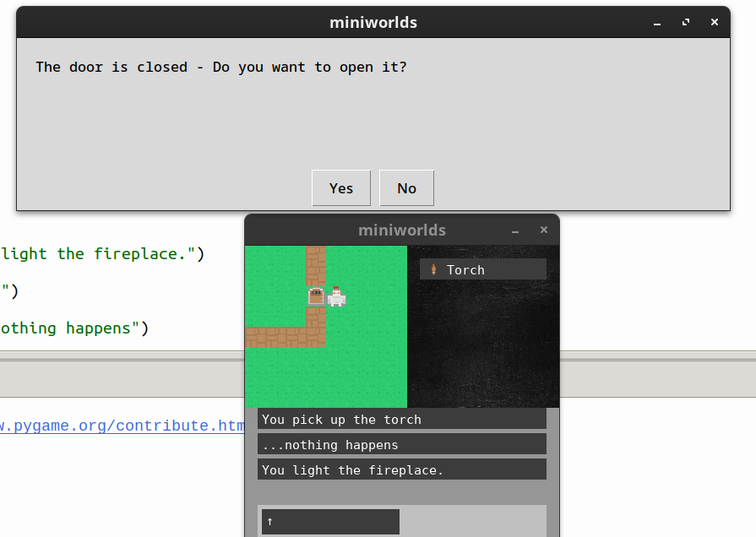Click the "door is closed" dialog question text
The image size is (756, 537).
[x=221, y=67]
